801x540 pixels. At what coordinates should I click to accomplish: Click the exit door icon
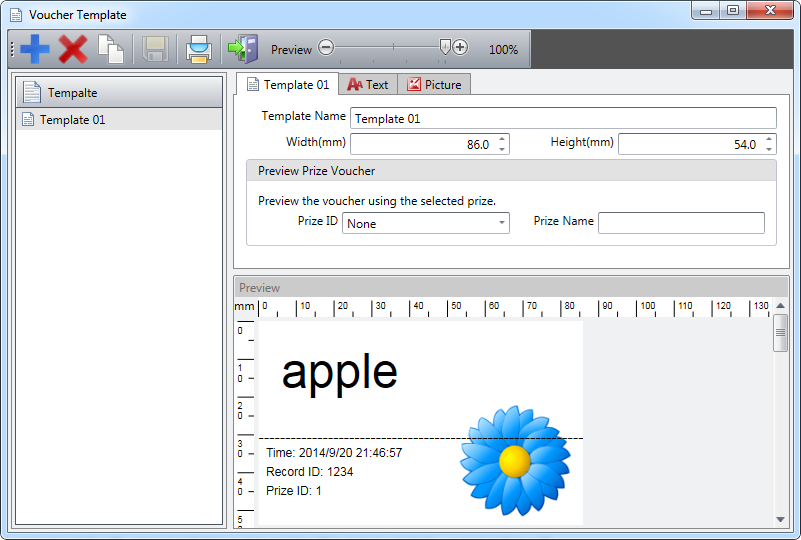(x=242, y=49)
